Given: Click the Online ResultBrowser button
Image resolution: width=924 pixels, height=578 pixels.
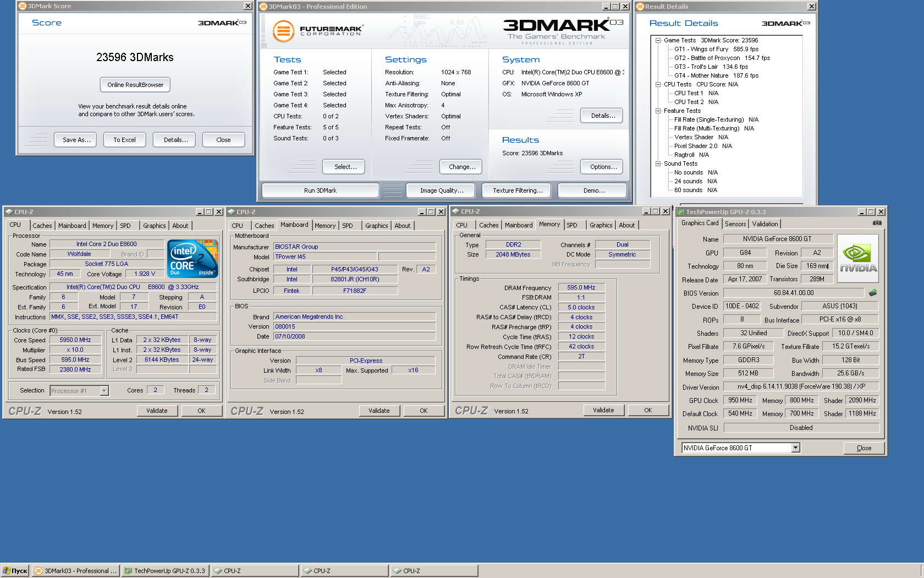Looking at the screenshot, I should tap(135, 85).
